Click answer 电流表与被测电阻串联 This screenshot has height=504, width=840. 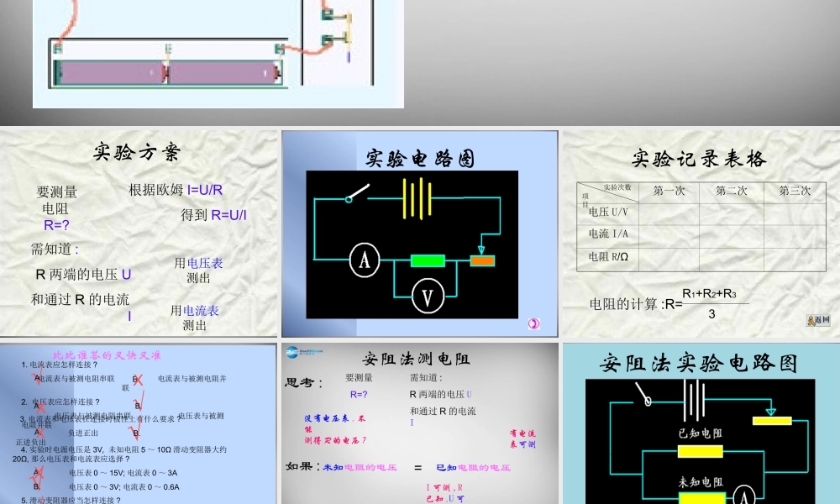(x=77, y=379)
